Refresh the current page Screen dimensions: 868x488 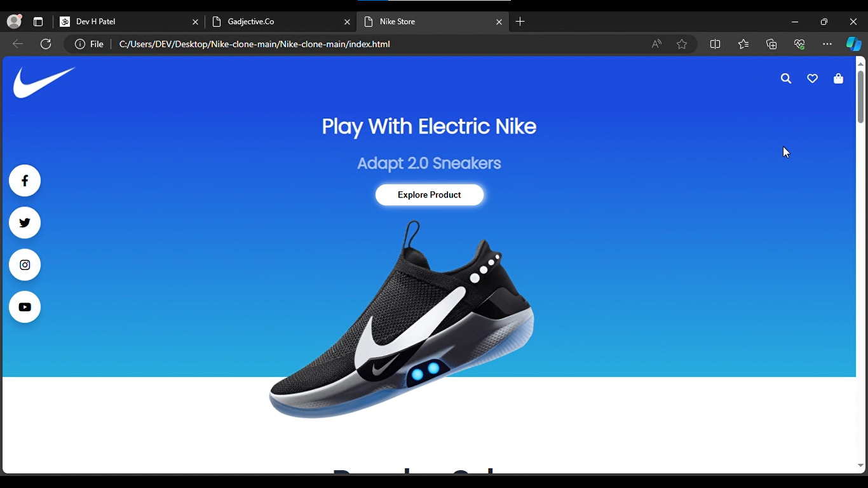(x=46, y=44)
